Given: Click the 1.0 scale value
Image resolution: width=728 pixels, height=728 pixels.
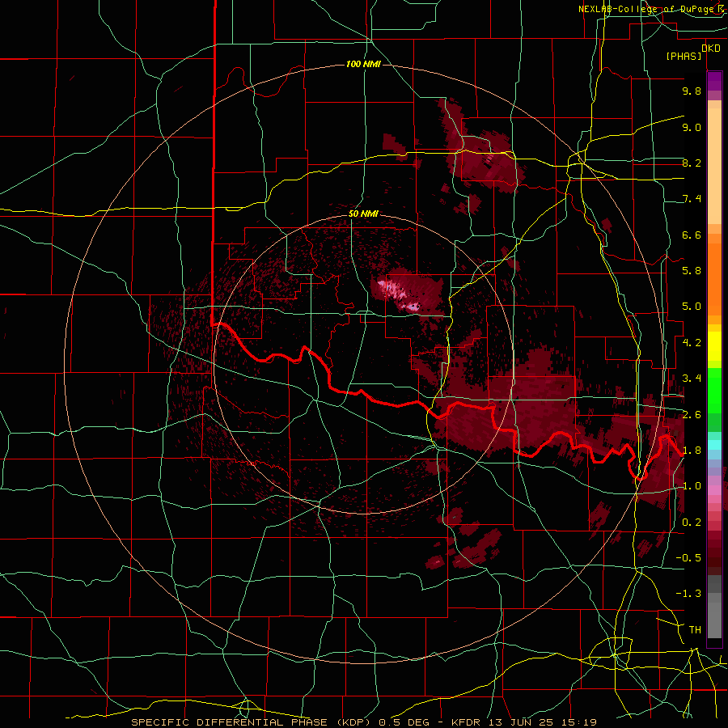Looking at the screenshot, I should (x=692, y=486).
